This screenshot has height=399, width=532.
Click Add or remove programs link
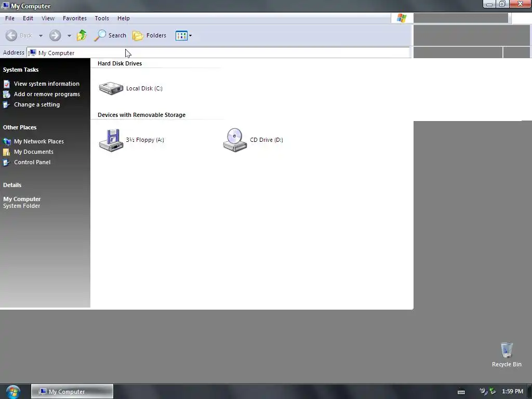click(x=47, y=95)
